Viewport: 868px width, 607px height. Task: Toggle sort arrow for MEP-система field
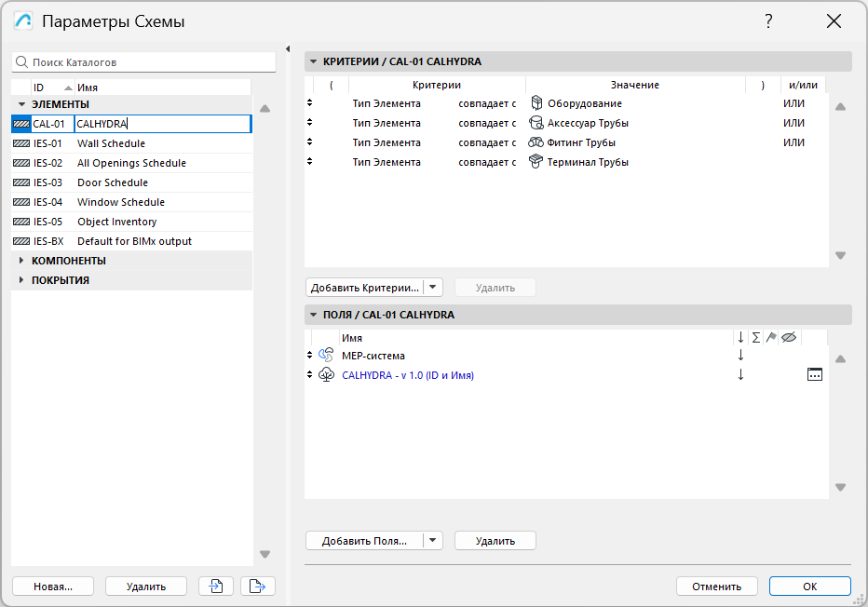coord(741,356)
